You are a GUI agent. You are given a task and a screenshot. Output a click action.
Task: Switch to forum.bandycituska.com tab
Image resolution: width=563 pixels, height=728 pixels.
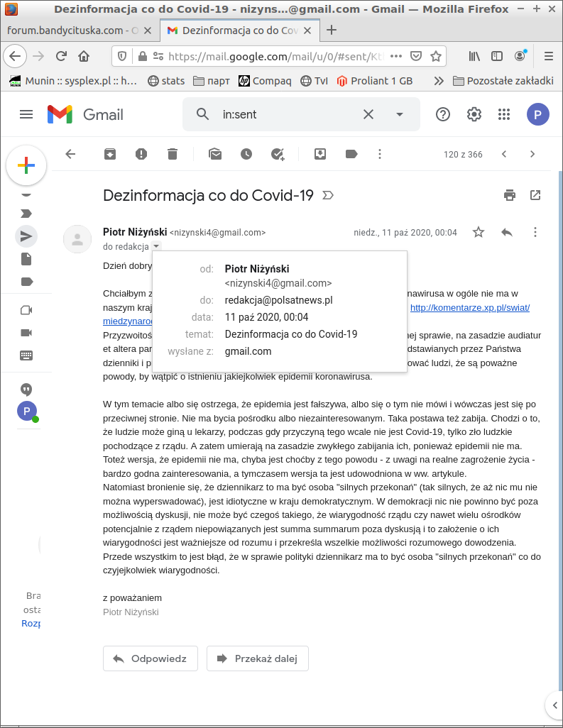[x=72, y=31]
